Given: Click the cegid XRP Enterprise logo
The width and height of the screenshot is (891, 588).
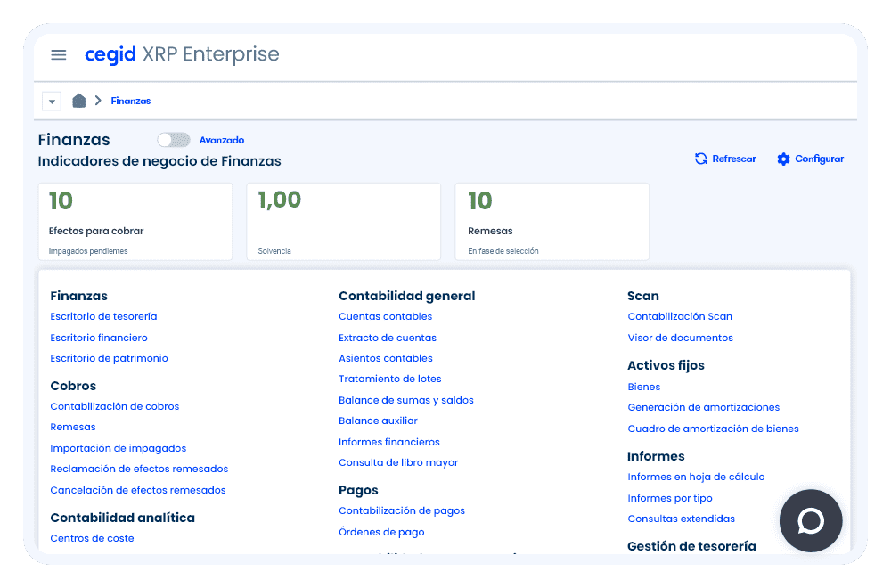Looking at the screenshot, I should [182, 54].
